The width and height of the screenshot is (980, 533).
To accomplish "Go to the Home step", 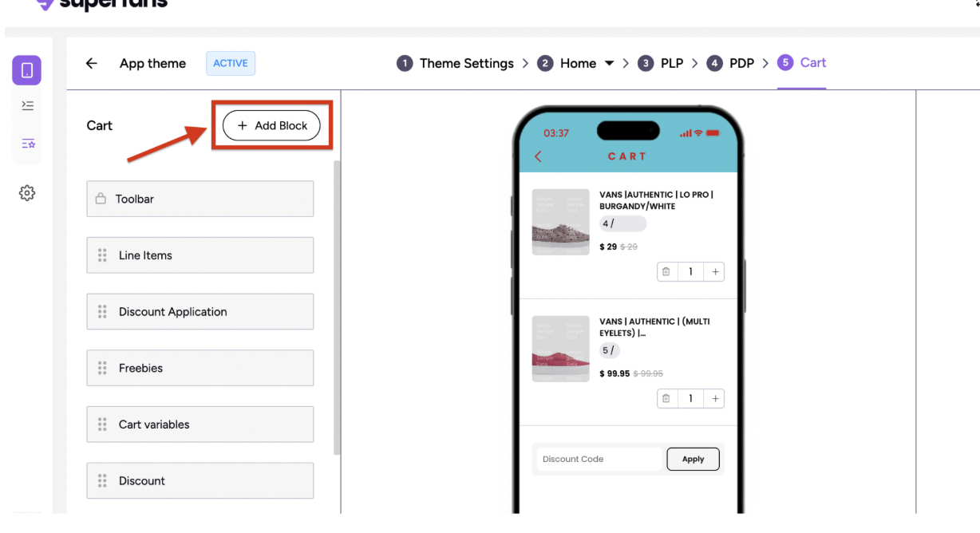I will (x=567, y=63).
